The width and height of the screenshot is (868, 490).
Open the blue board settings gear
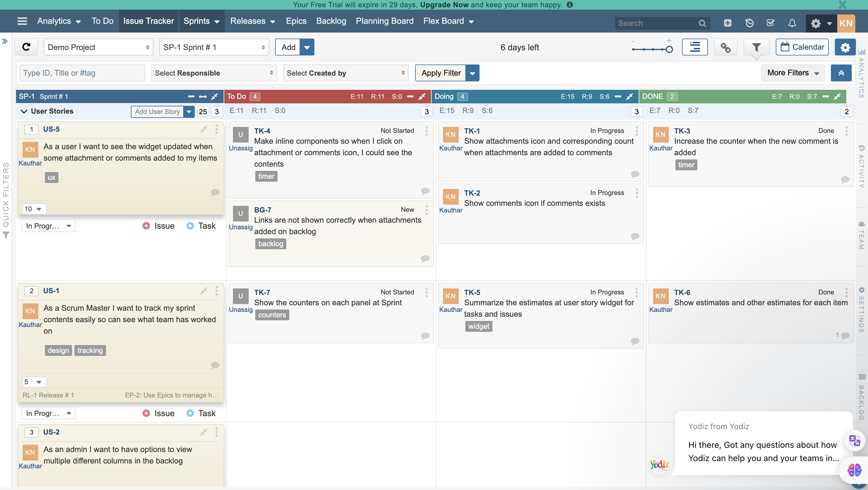[x=845, y=47]
